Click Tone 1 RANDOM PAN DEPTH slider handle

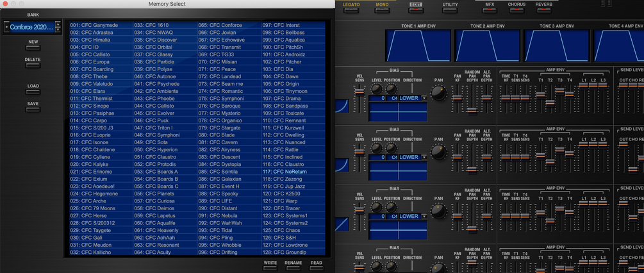[x=472, y=110]
